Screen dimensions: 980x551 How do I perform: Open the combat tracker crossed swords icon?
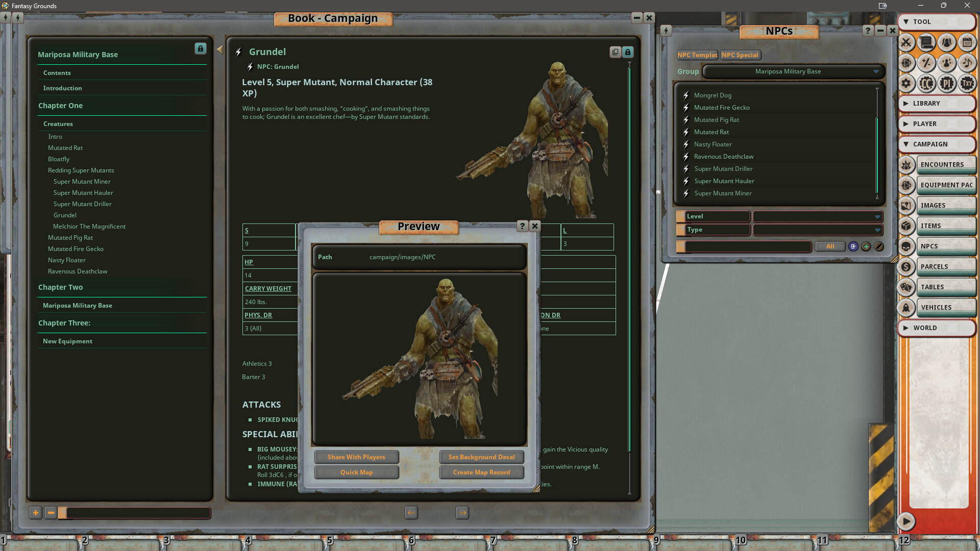tap(906, 43)
